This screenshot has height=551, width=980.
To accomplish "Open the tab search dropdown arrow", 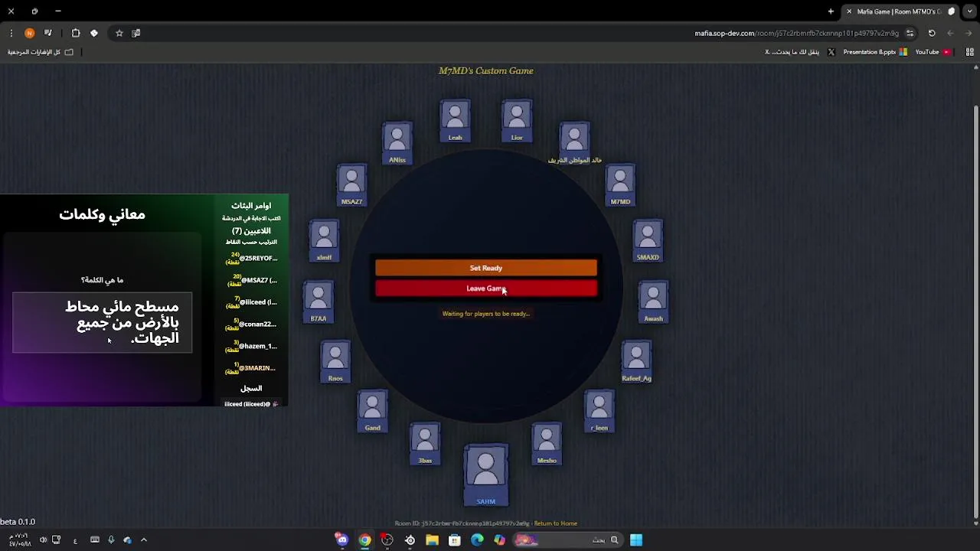I will (970, 11).
